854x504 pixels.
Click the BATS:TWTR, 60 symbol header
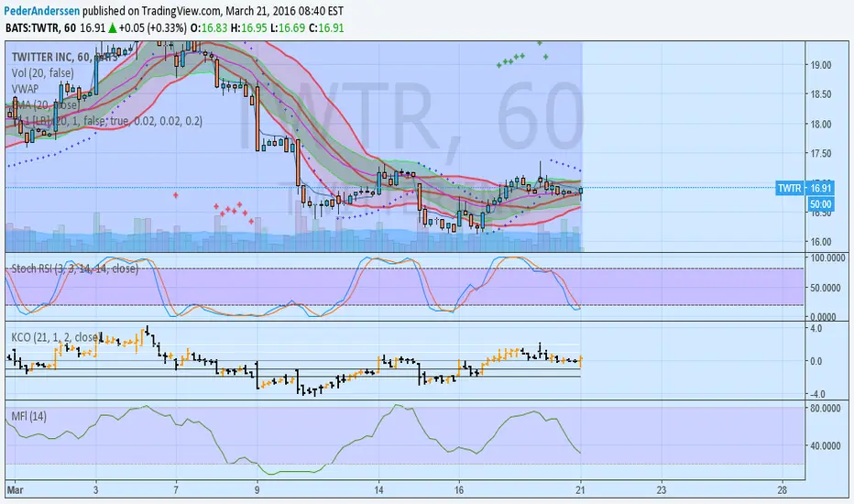(x=41, y=27)
